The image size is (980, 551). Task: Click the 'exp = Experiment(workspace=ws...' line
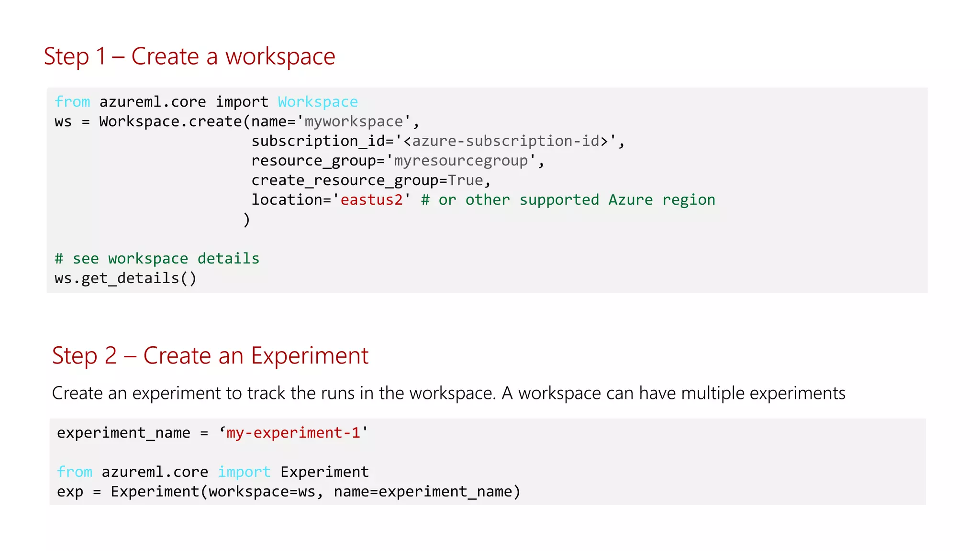click(289, 492)
